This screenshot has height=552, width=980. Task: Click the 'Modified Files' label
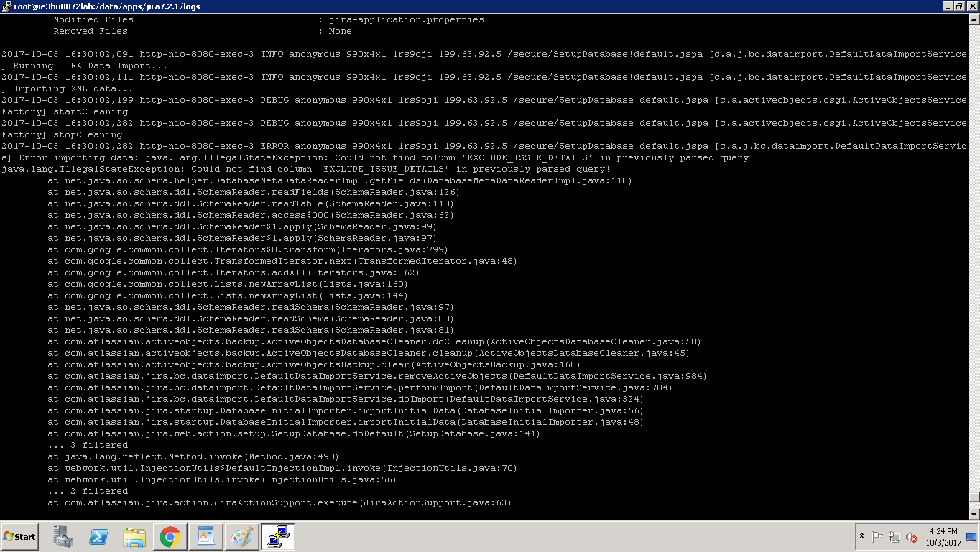coord(93,19)
